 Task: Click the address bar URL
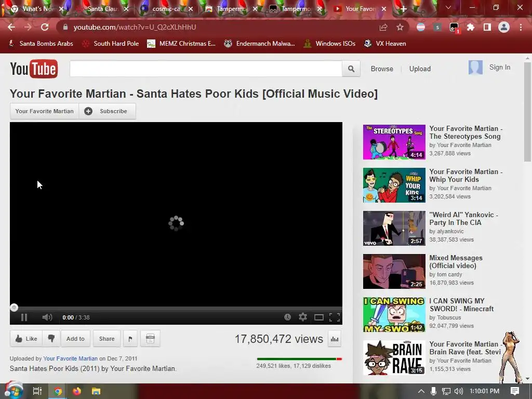click(135, 27)
